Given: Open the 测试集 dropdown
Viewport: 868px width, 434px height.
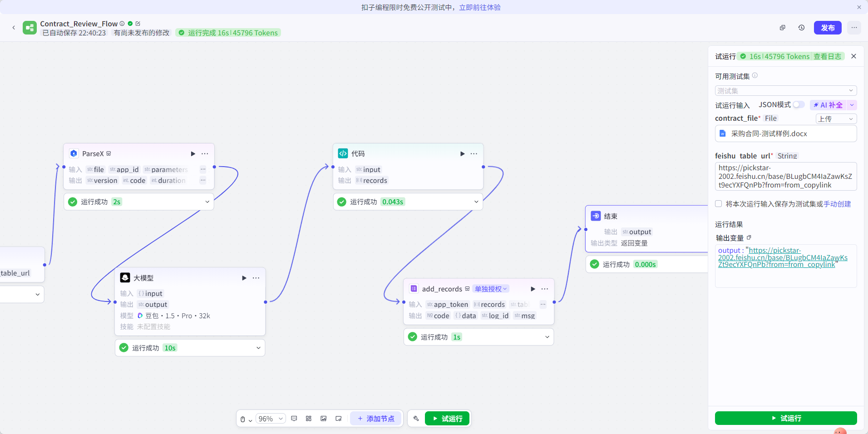Looking at the screenshot, I should (785, 90).
